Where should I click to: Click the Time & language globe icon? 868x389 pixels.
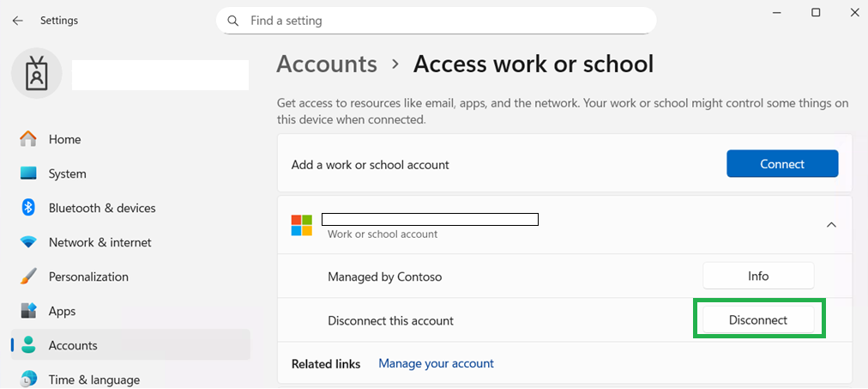[29, 379]
